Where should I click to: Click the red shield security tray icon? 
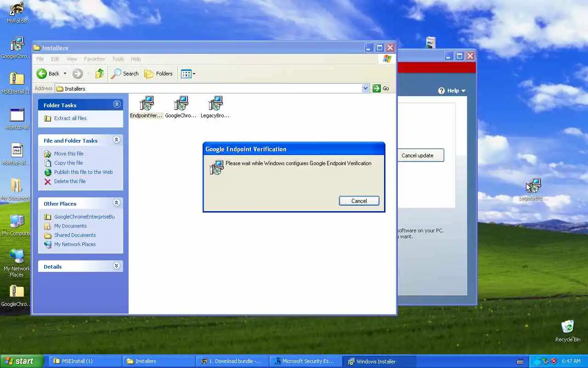click(x=554, y=361)
